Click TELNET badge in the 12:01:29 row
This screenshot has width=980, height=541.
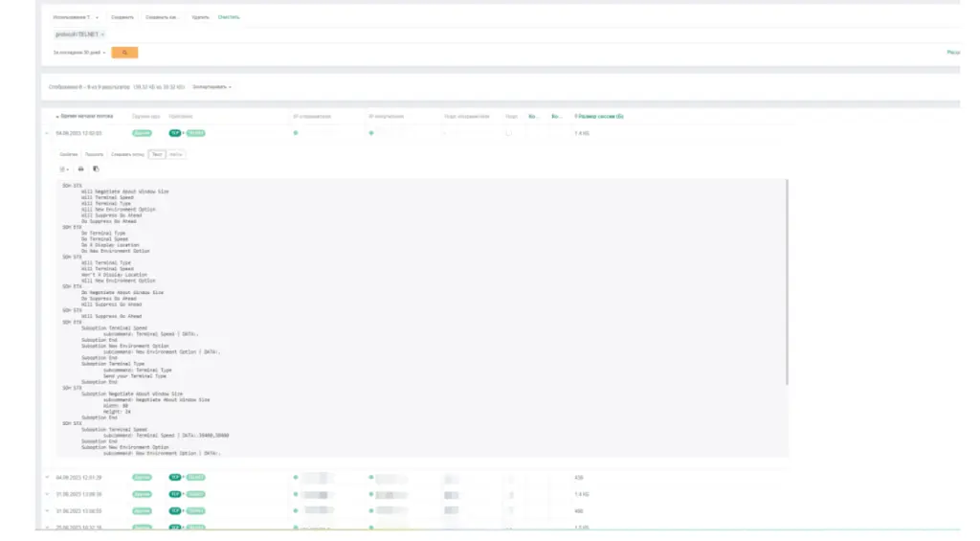point(195,477)
